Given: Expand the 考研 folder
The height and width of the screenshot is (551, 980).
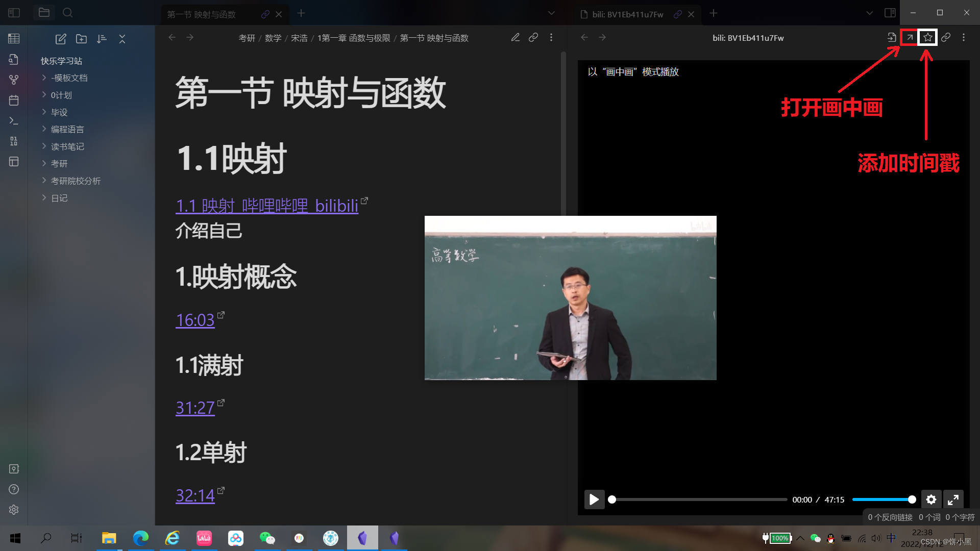Looking at the screenshot, I should point(59,164).
